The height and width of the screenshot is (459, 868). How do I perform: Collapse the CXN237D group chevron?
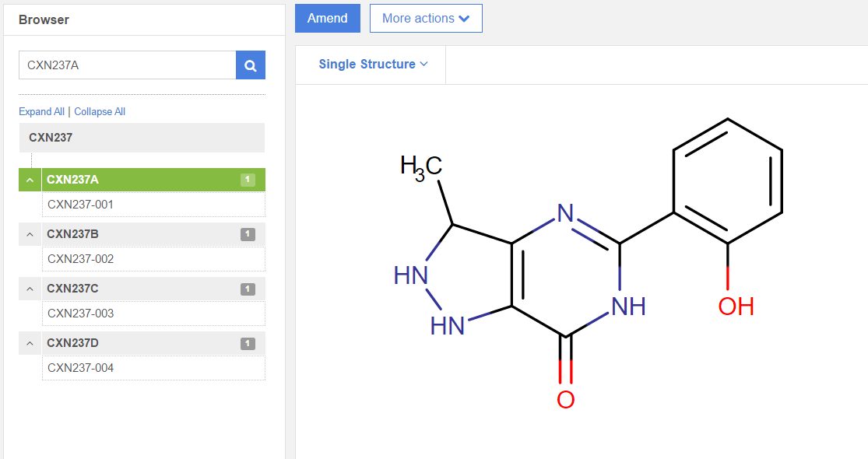[30, 343]
